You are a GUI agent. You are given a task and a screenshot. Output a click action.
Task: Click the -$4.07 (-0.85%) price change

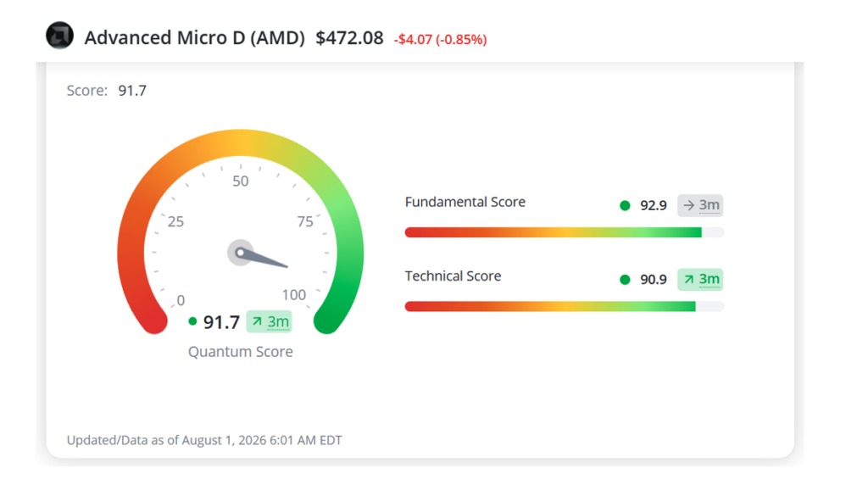[x=440, y=39]
